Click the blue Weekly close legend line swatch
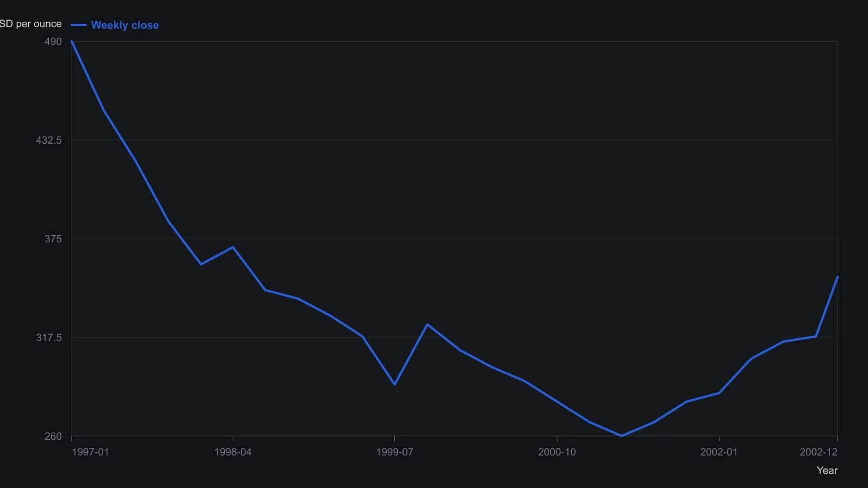 (x=79, y=25)
